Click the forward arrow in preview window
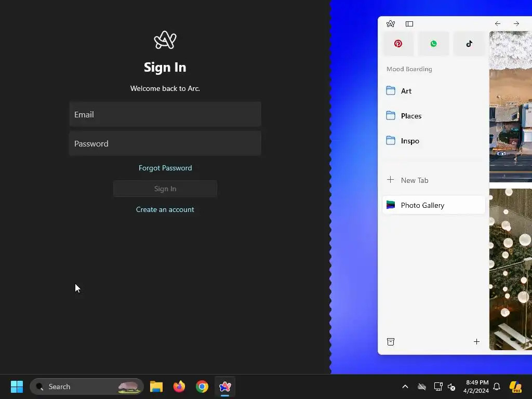Viewport: 532px width, 399px height. click(516, 23)
